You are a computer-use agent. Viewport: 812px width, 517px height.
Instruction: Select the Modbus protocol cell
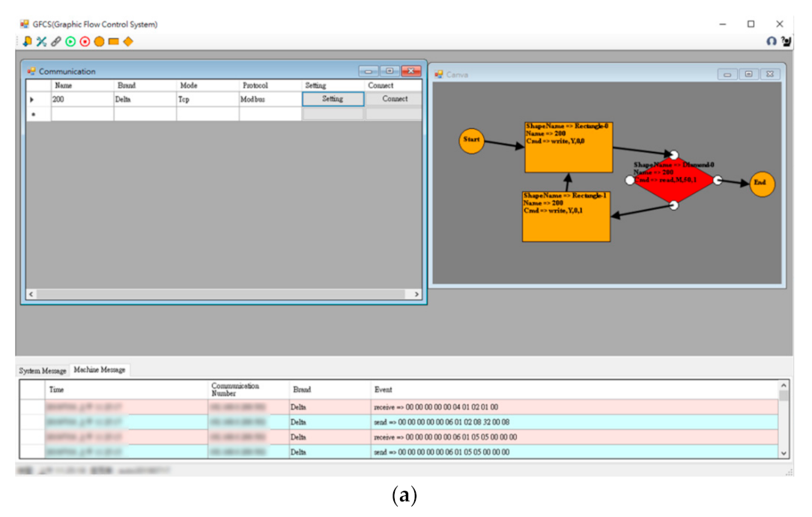coord(270,99)
